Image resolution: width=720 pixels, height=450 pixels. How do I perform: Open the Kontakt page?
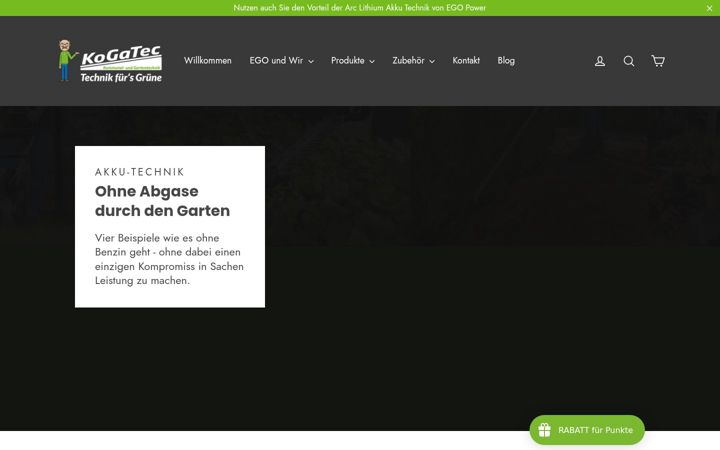coord(466,61)
